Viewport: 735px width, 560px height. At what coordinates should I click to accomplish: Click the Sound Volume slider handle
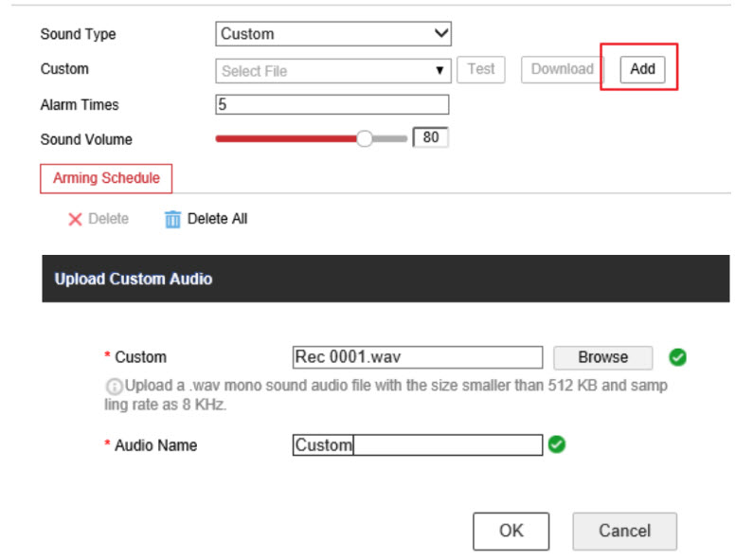(x=365, y=138)
